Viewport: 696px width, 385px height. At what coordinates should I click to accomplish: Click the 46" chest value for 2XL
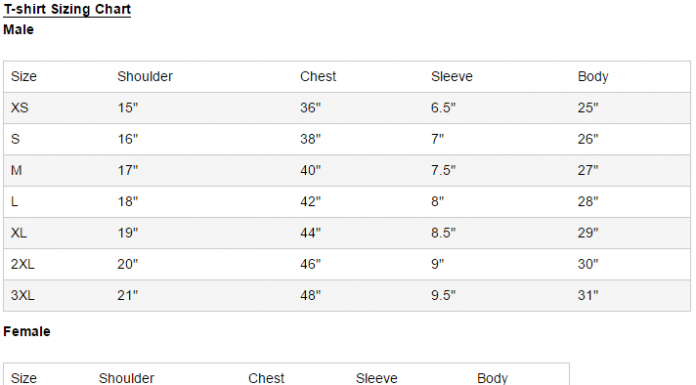[310, 264]
